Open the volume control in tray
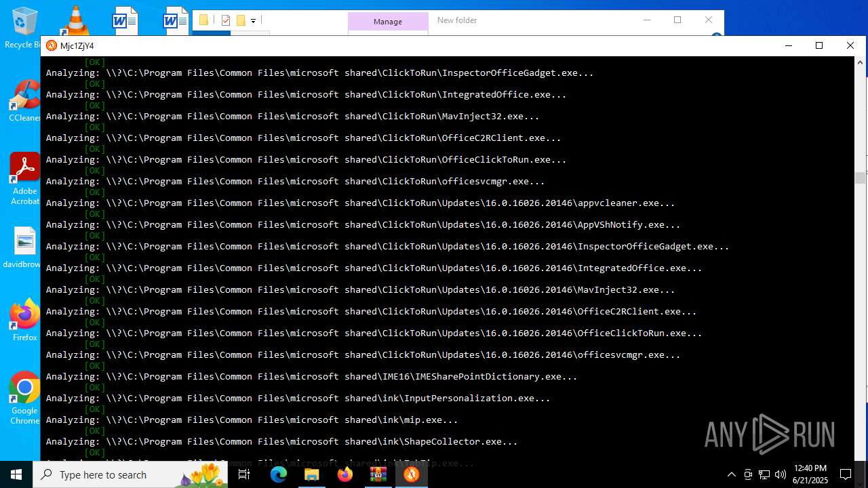The image size is (868, 488). 781,474
